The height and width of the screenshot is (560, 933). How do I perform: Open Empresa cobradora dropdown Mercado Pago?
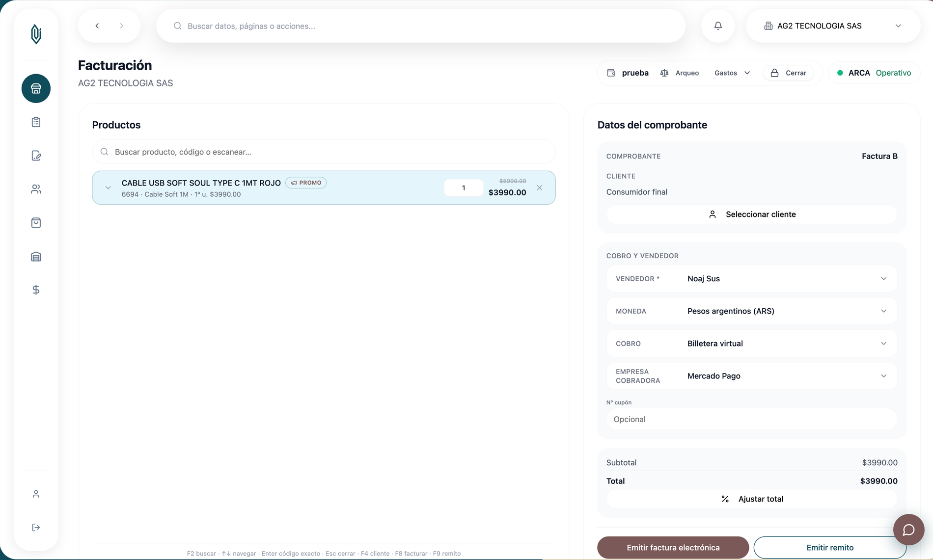pyautogui.click(x=751, y=376)
